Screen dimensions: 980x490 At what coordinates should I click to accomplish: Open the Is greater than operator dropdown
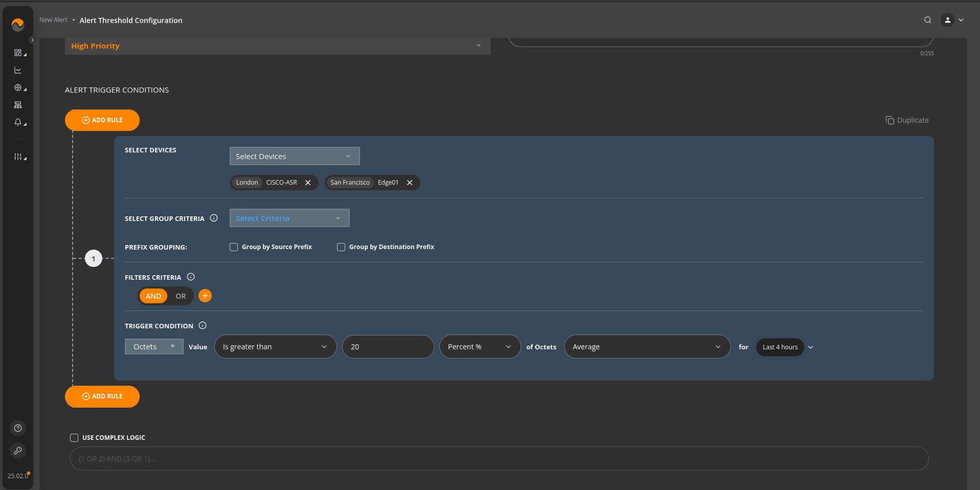[275, 347]
